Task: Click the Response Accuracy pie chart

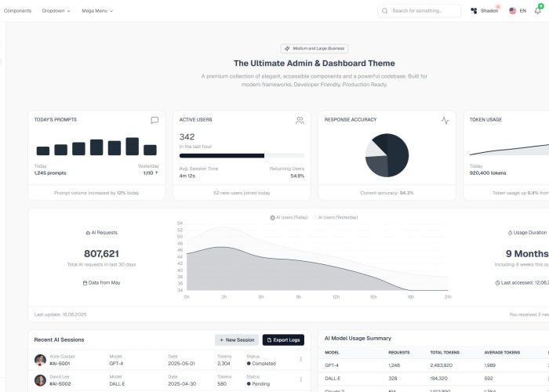Action: [387, 155]
